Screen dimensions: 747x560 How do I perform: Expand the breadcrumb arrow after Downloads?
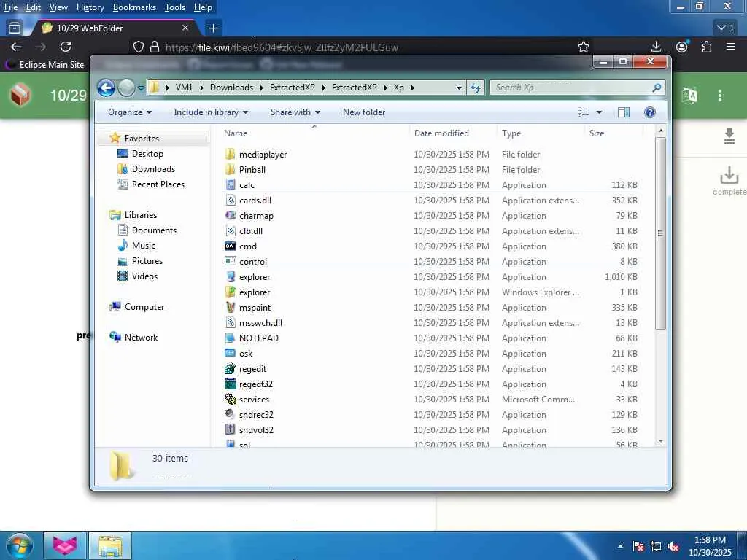(262, 87)
